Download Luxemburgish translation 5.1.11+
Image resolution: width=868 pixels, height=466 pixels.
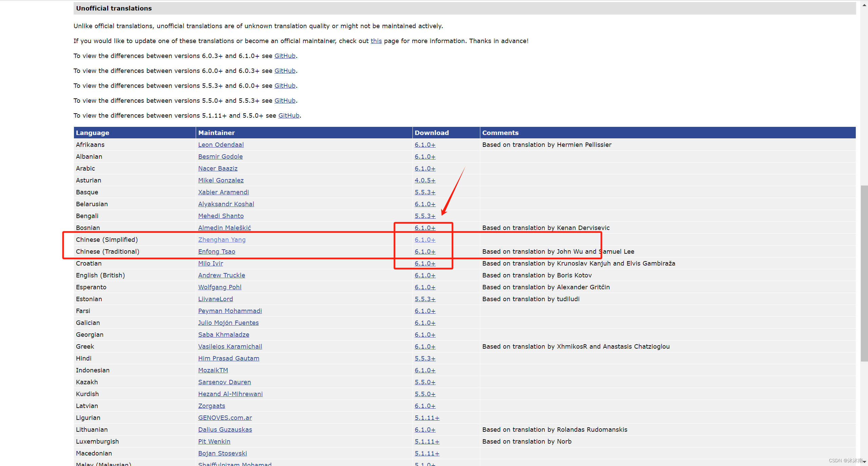(427, 442)
